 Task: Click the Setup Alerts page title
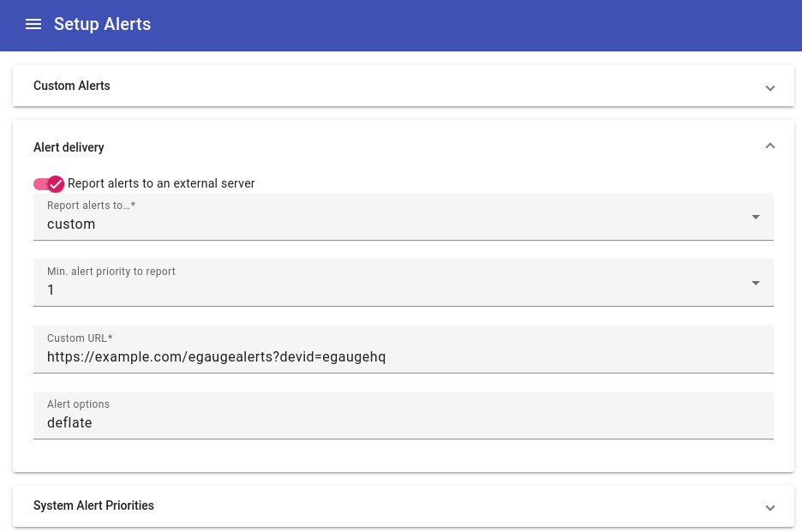[102, 24]
